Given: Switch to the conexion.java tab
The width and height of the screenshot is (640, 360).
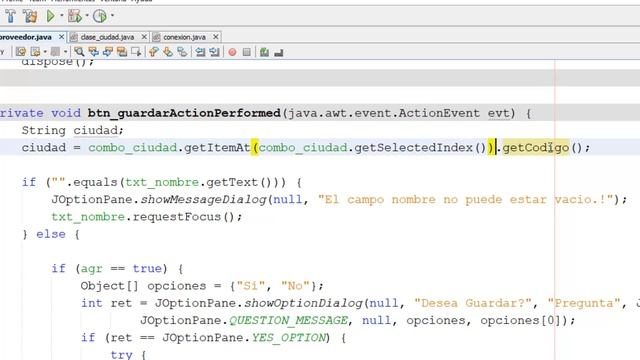Looking at the screenshot, I should (x=184, y=37).
